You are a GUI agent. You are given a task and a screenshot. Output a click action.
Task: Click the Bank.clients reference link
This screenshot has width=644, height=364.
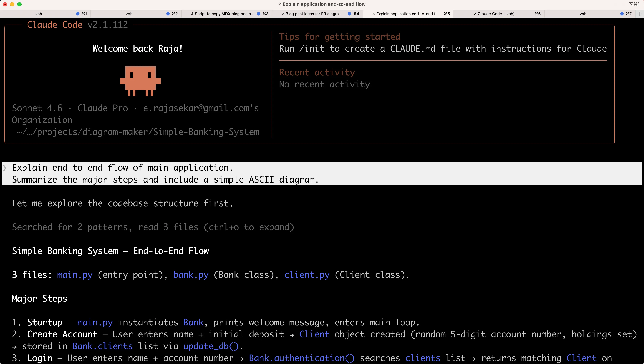[x=102, y=346]
